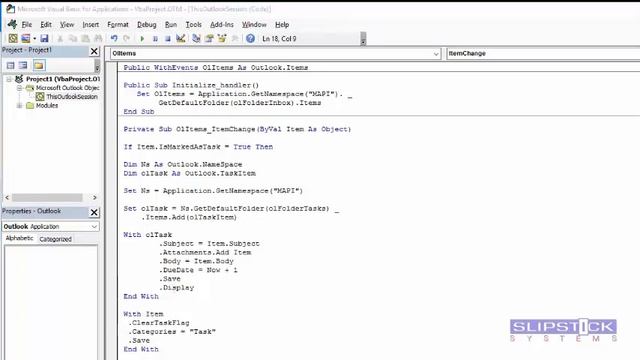Open the View menu
The width and height of the screenshot is (640, 360).
pos(67,24)
